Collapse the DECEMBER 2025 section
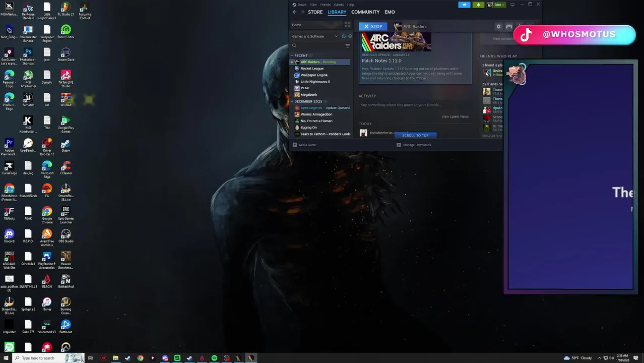This screenshot has width=644, height=363. tap(308, 101)
